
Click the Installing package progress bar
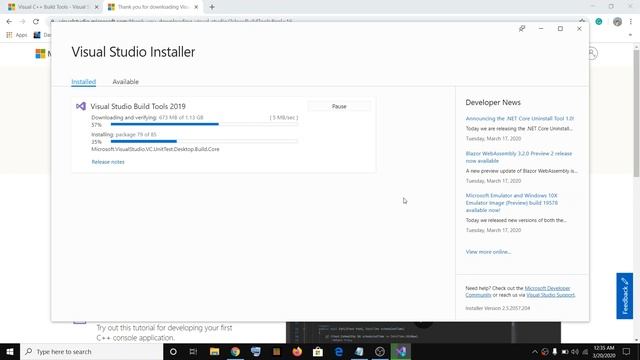[204, 141]
